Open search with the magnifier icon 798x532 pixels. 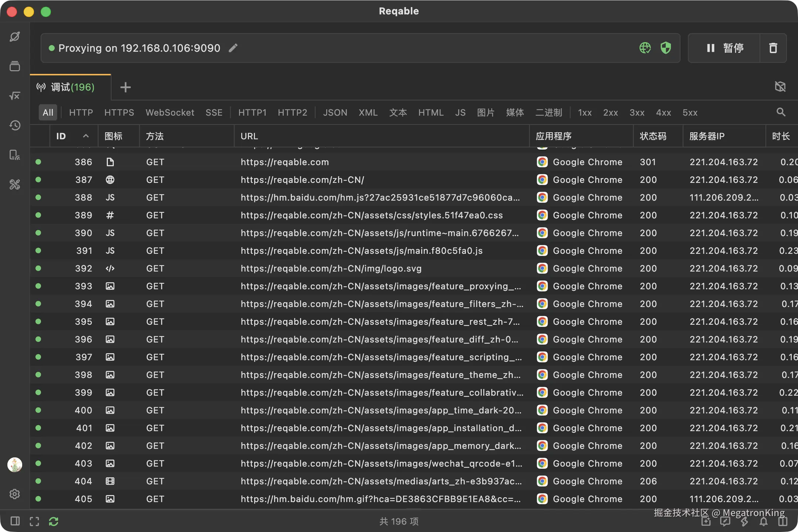(781, 112)
